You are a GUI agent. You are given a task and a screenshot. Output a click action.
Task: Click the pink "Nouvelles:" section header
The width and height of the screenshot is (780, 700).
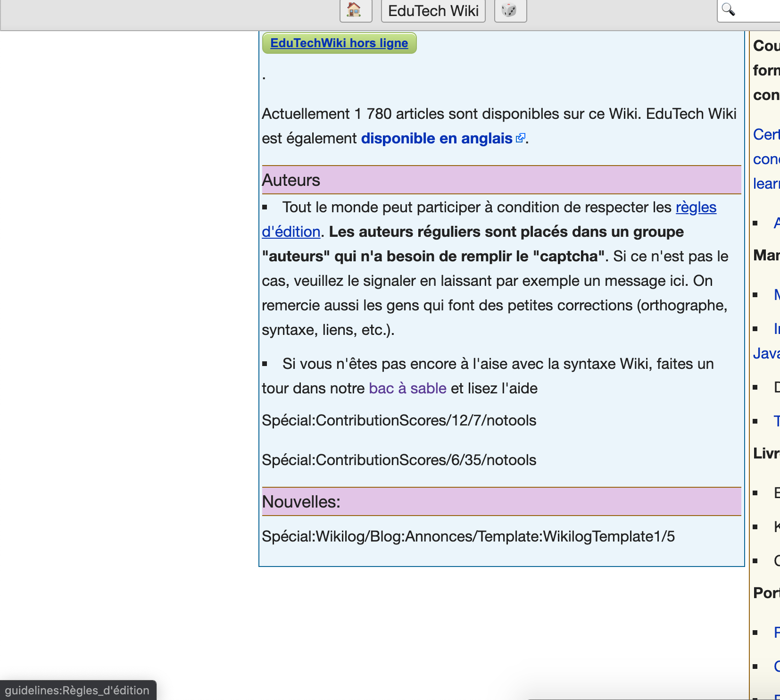(301, 501)
